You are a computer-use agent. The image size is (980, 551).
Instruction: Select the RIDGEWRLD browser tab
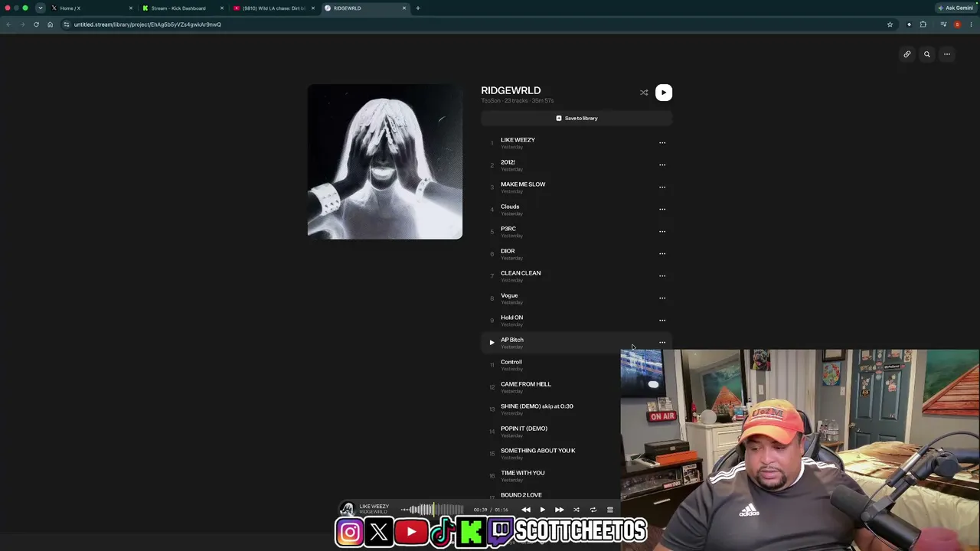(x=364, y=8)
